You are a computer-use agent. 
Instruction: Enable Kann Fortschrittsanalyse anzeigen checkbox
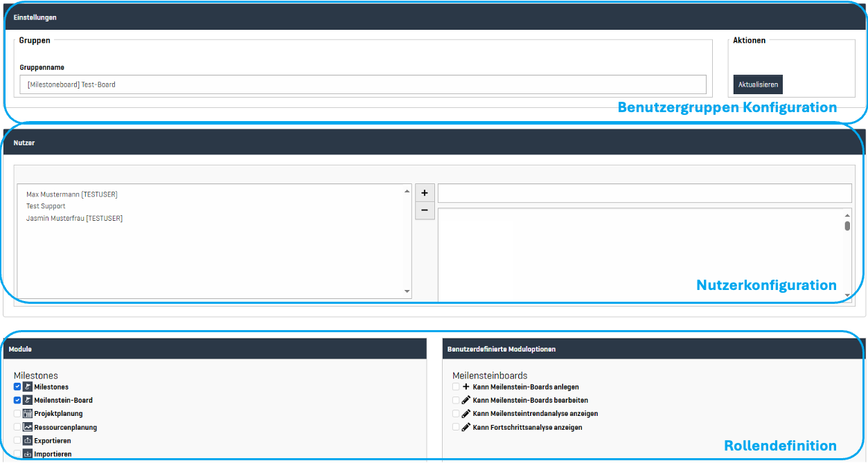coord(456,427)
